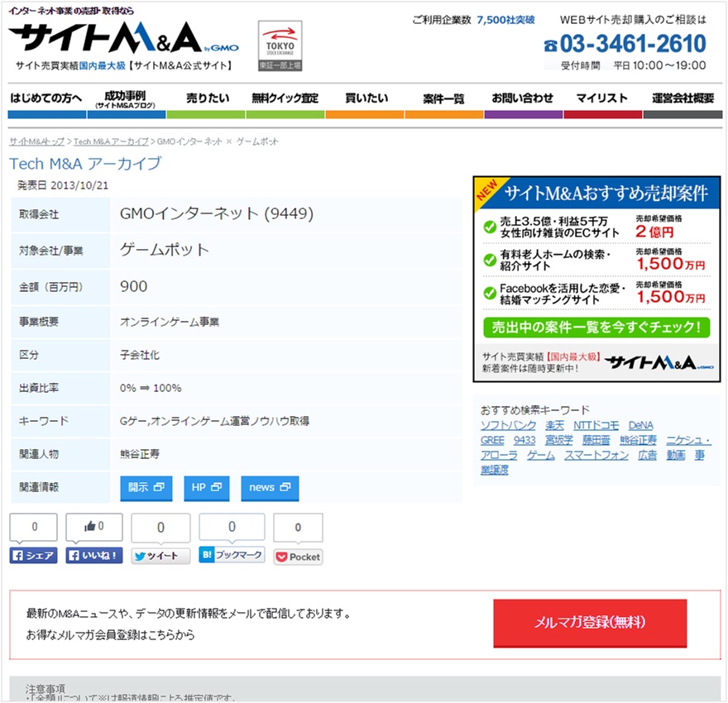This screenshot has width=728, height=703.
Task: Click the 発表日 2013/10/21 text
Action: 63,185
